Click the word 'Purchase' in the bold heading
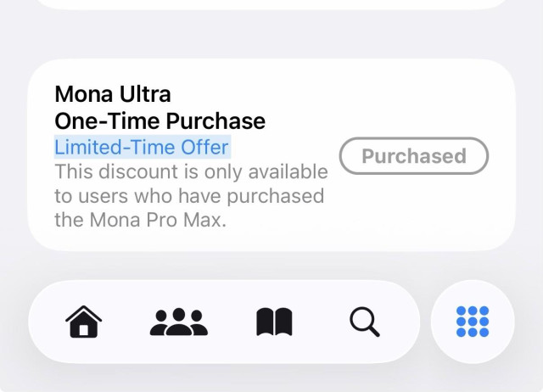Viewport: 543px width, 392px height. coord(216,120)
